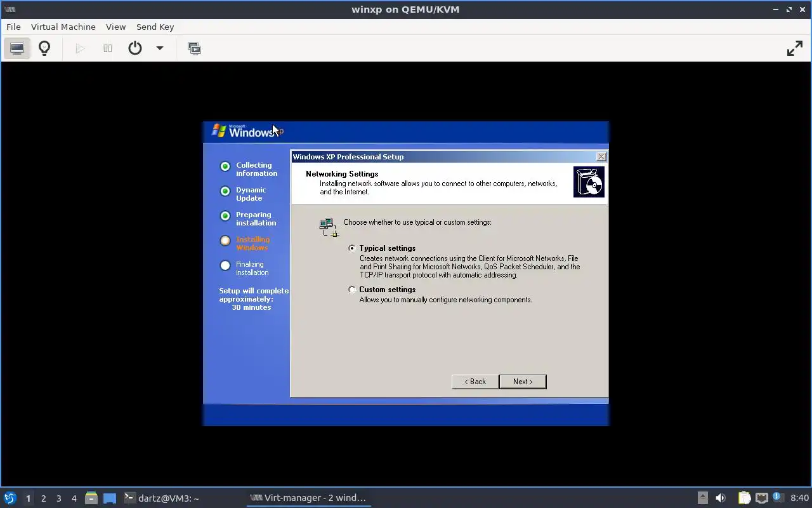Image resolution: width=812 pixels, height=508 pixels.
Task: Click the '30 minutes' remaining time text
Action: (251, 307)
